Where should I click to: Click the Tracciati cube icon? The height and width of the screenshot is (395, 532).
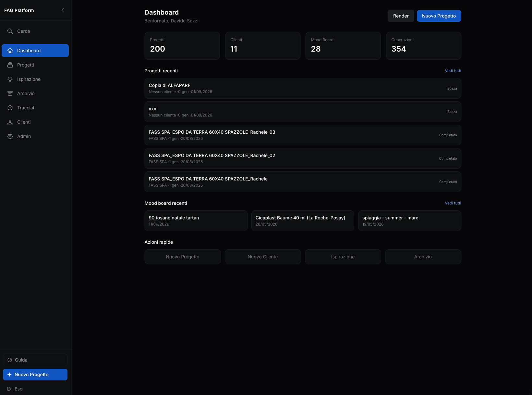[x=10, y=108]
